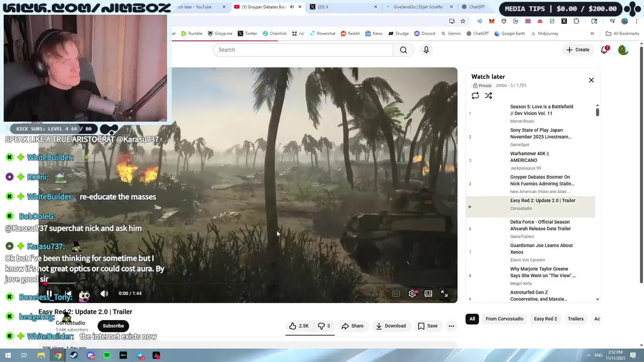Pause the video playback
644x362 pixels.
point(49,294)
